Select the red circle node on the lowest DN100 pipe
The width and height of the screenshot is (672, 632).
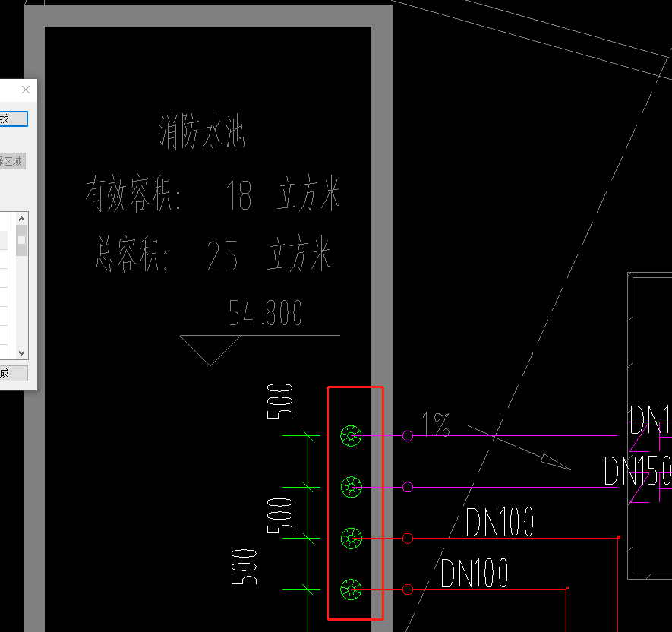click(x=408, y=589)
